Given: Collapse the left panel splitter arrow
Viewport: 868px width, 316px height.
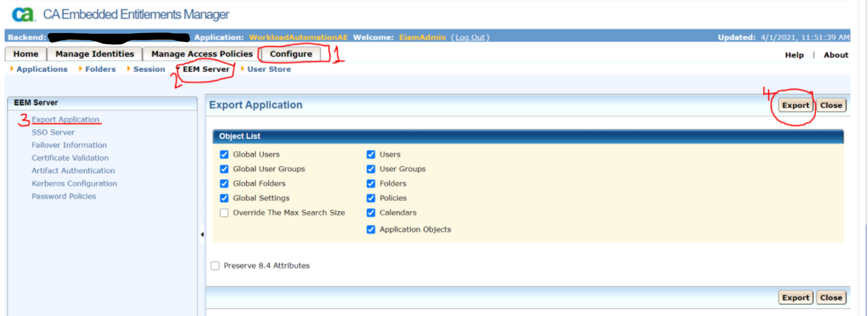Looking at the screenshot, I should (202, 235).
